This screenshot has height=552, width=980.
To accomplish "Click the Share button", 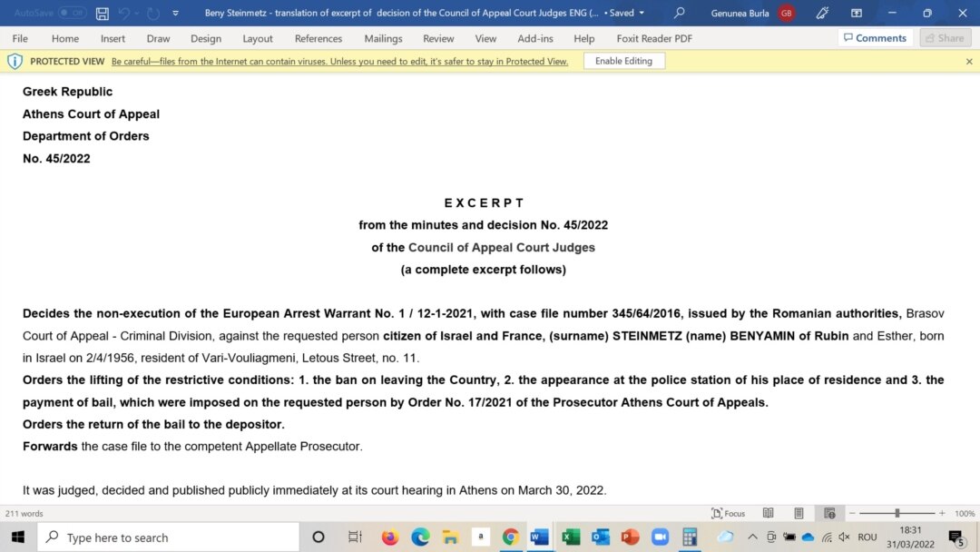I will click(x=945, y=38).
